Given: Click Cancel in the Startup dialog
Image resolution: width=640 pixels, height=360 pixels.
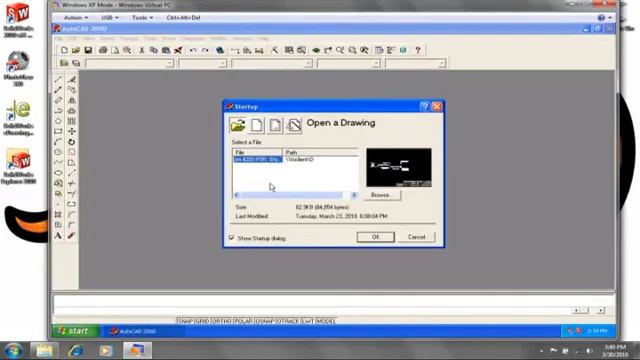Looking at the screenshot, I should pos(416,237).
